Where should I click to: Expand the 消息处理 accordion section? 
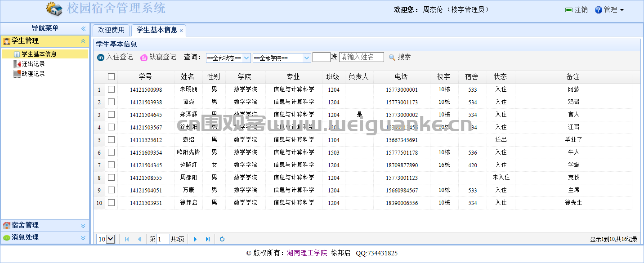[x=83, y=237]
